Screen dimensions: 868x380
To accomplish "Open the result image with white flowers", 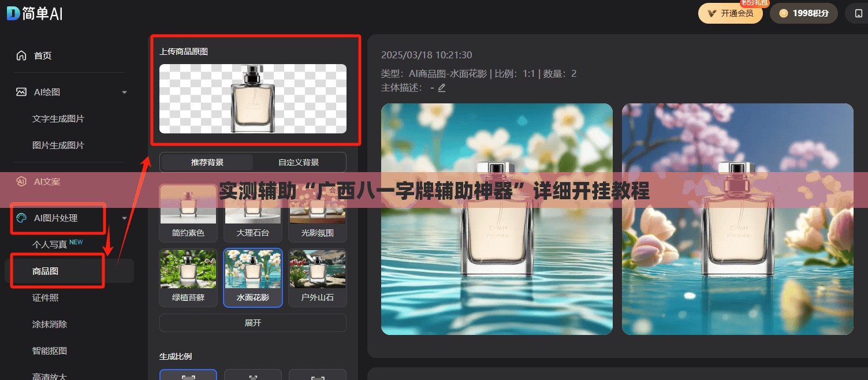I will point(497,219).
